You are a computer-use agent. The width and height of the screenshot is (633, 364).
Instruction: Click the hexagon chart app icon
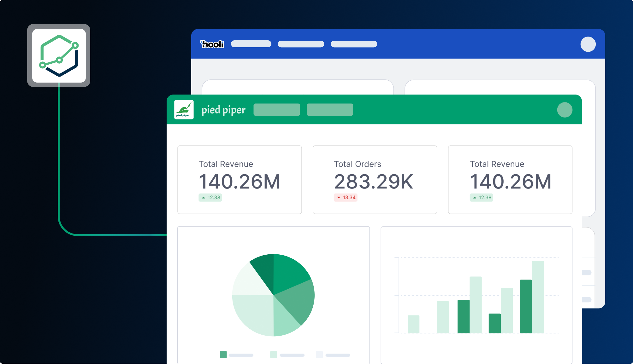(59, 56)
